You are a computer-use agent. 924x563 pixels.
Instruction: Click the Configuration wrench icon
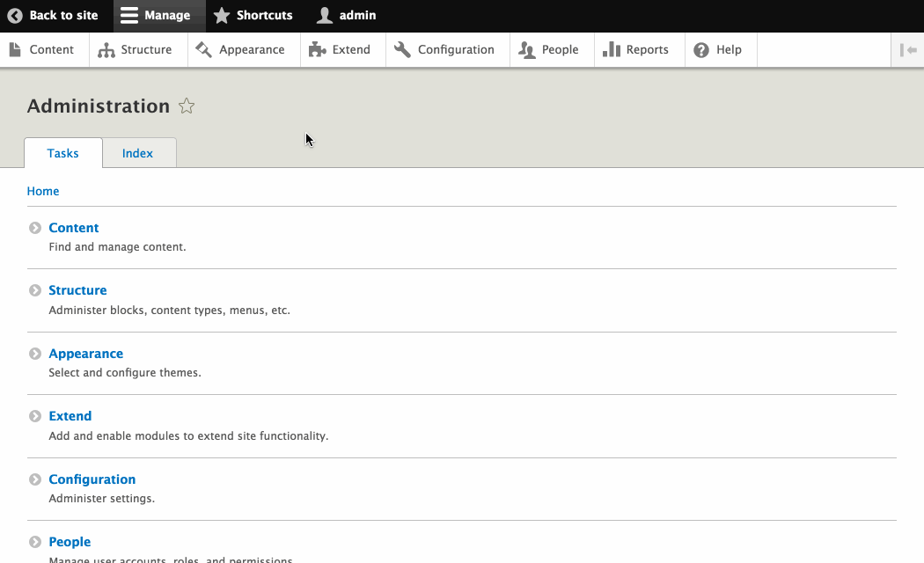tap(402, 49)
